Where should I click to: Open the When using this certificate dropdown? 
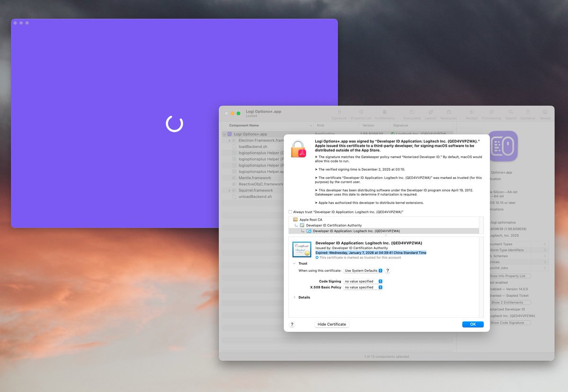363,271
